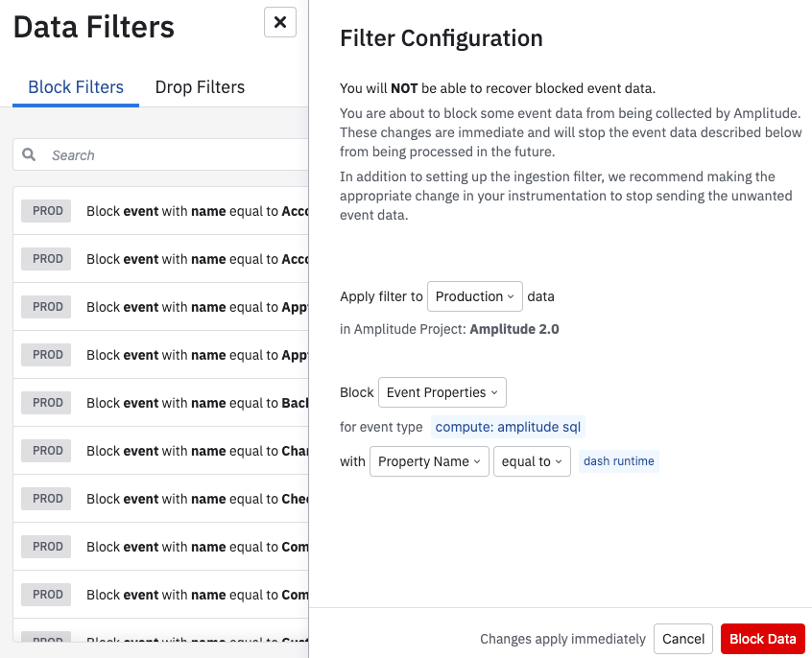The width and height of the screenshot is (812, 658).
Task: Click the 'Changes apply immediately' note
Action: 562,639
